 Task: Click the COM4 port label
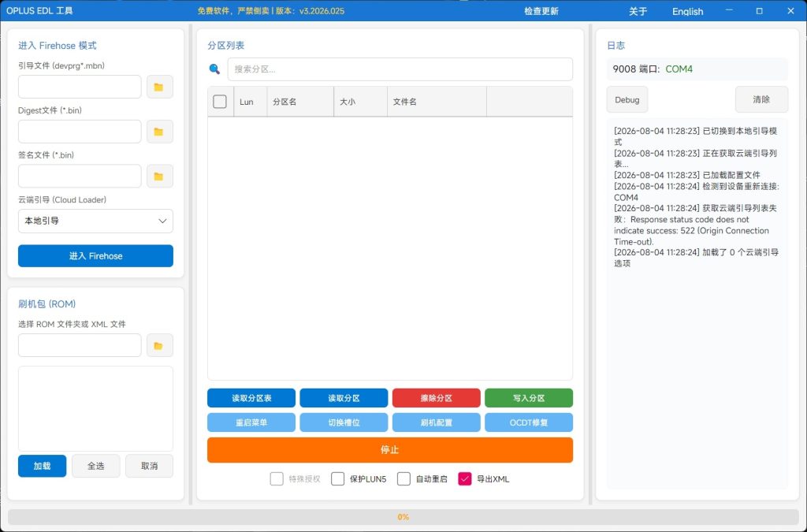(679, 69)
